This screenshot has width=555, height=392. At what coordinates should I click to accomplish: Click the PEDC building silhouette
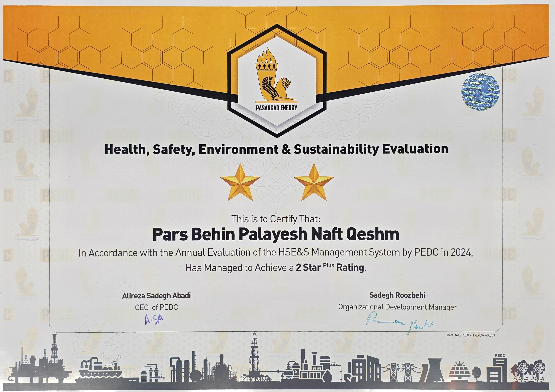tap(497, 368)
